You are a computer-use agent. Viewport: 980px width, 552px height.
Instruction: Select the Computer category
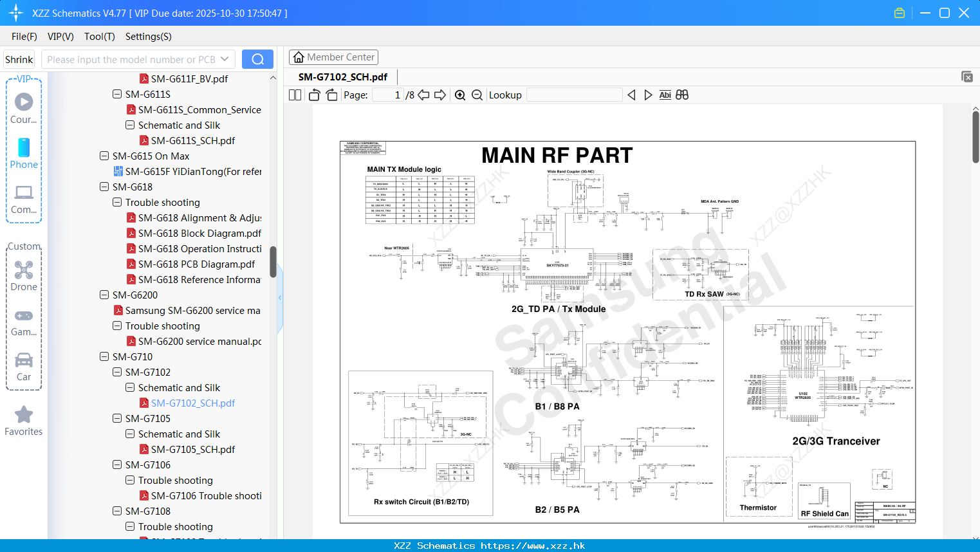coord(24,199)
